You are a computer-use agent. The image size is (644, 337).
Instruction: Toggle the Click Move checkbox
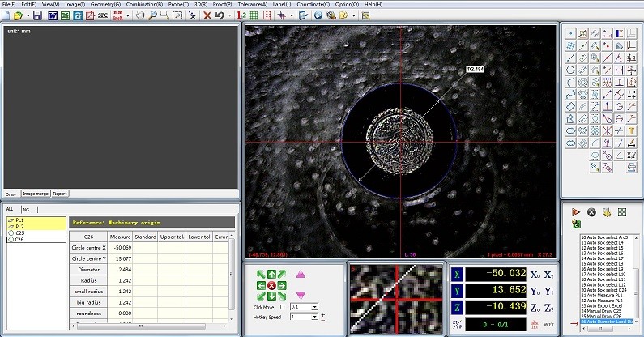[284, 307]
